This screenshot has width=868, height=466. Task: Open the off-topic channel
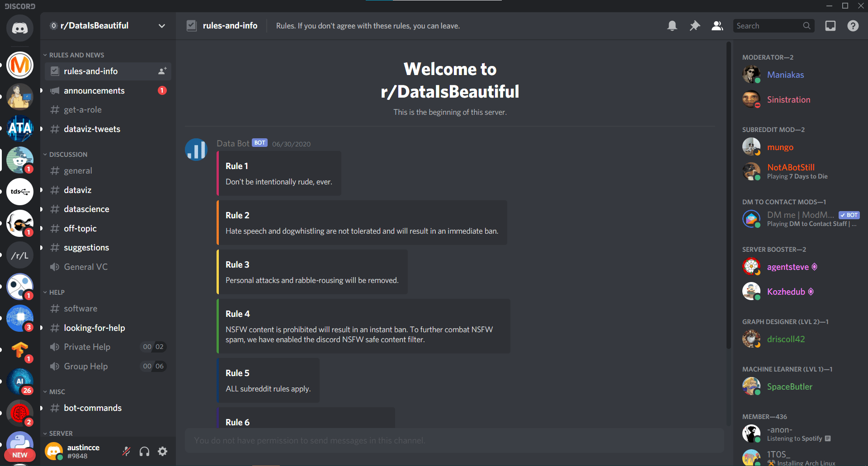108,228
